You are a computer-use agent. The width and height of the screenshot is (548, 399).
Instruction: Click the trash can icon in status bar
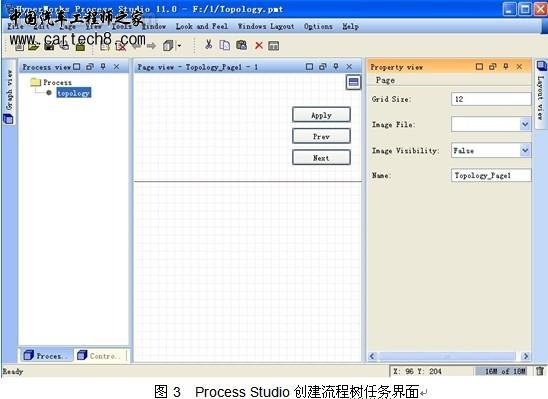coord(540,371)
